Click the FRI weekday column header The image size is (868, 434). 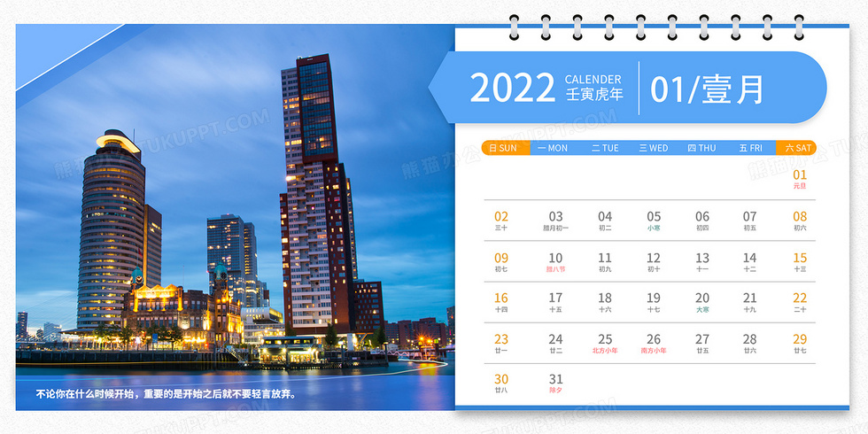(x=751, y=148)
